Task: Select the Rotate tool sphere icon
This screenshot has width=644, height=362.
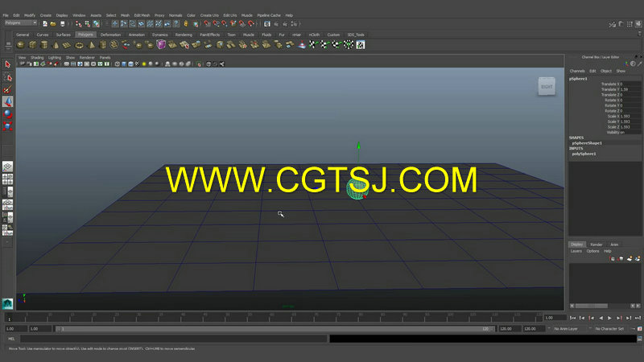Action: (7, 113)
